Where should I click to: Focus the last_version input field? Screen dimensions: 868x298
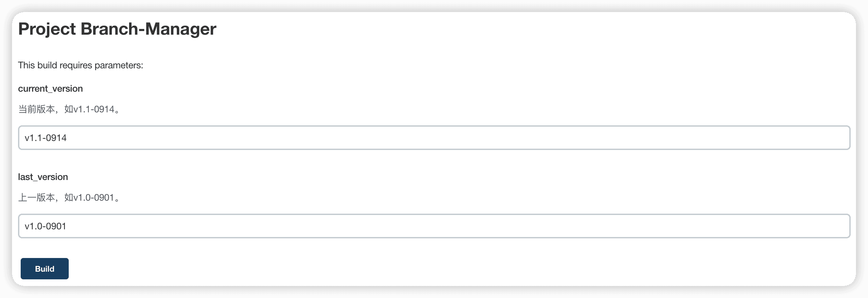434,226
